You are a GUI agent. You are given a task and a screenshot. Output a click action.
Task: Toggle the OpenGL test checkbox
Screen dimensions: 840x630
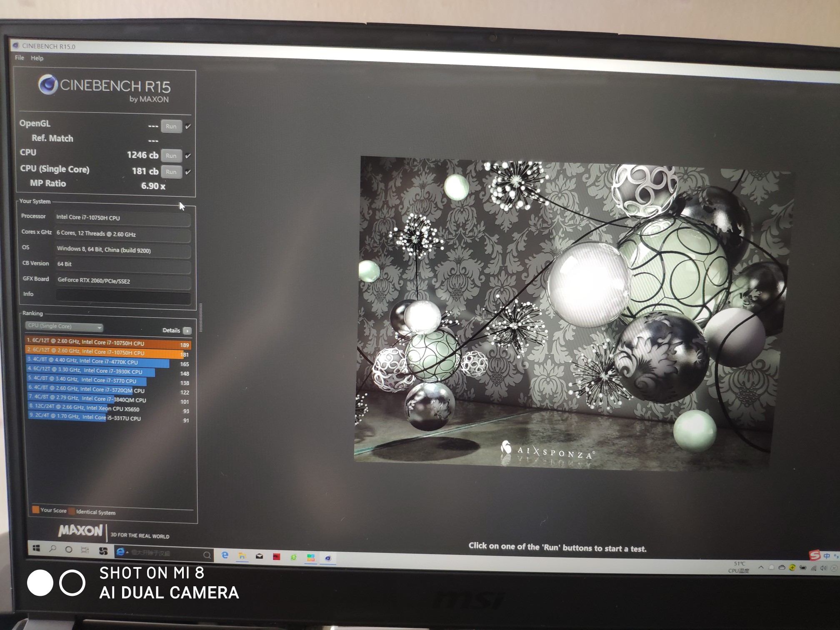pos(188,126)
